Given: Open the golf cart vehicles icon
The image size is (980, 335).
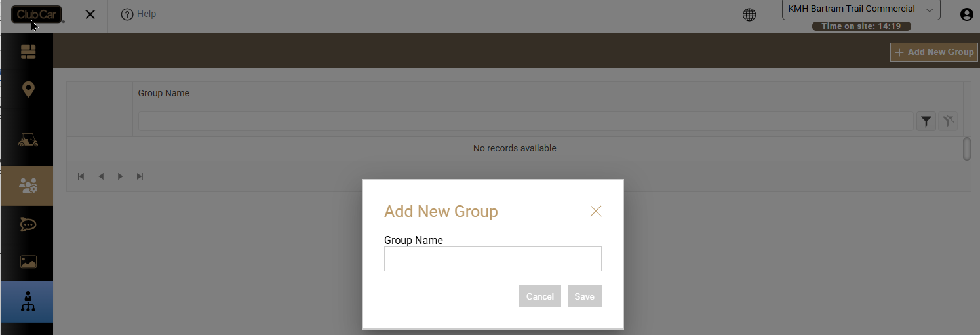Looking at the screenshot, I should tap(28, 140).
